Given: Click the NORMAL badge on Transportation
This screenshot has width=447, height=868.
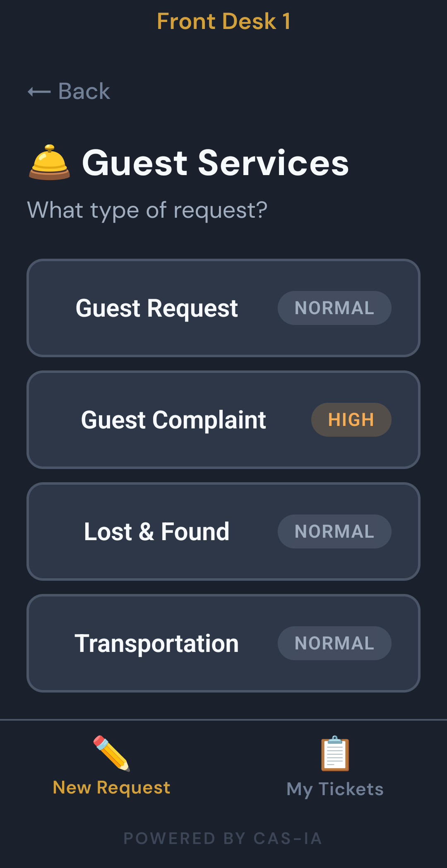Looking at the screenshot, I should point(334,643).
